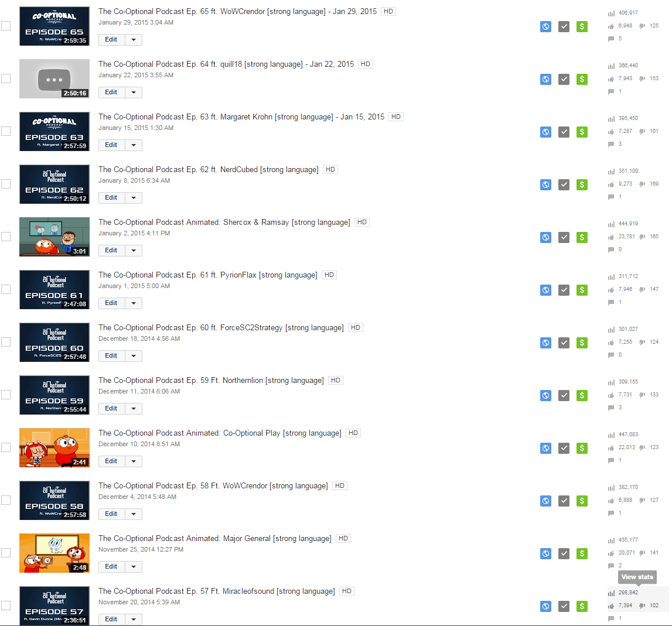Click the green monetization dollar icon for Ep. 65
672x626 pixels.
[x=582, y=26]
